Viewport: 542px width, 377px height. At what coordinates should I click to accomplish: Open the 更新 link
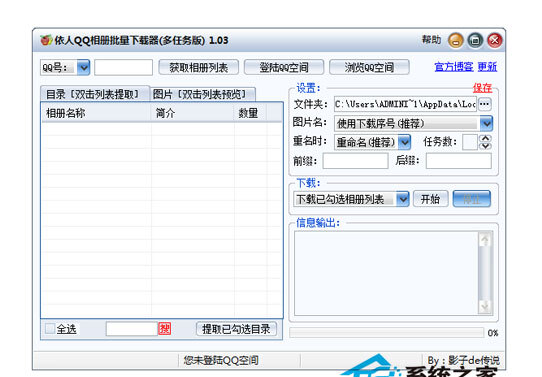click(x=487, y=66)
